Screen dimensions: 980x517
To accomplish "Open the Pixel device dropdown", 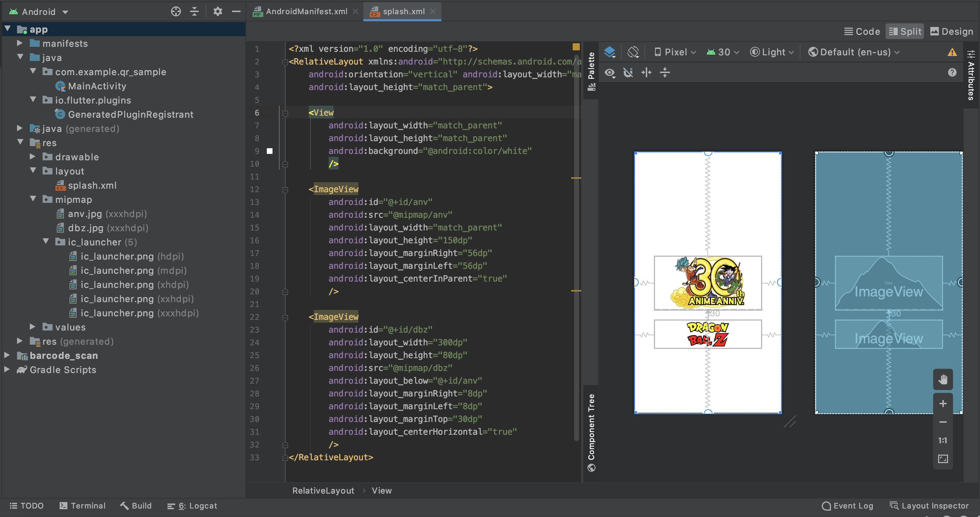I will [675, 52].
